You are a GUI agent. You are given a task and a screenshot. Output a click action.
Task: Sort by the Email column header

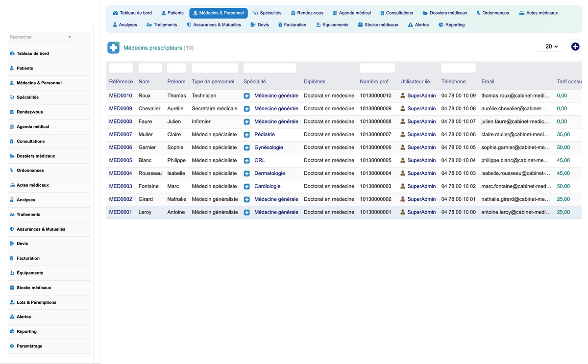pyautogui.click(x=488, y=81)
